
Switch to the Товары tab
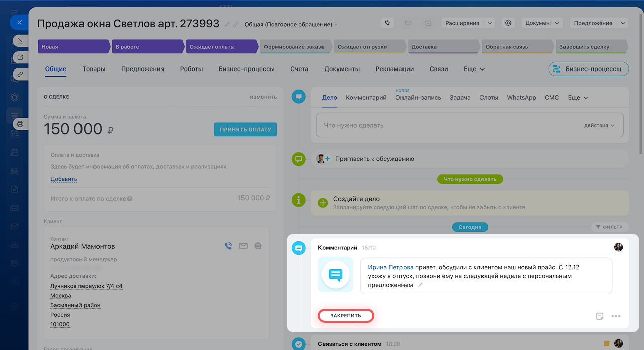94,69
